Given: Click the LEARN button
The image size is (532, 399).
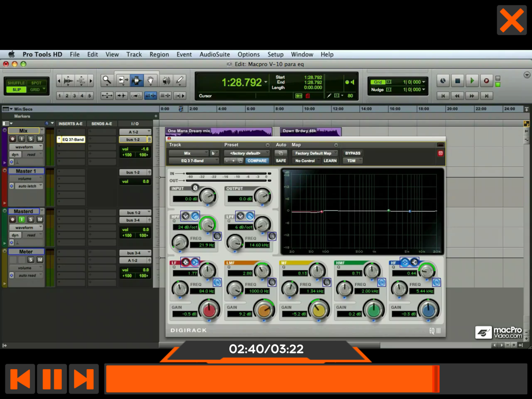Looking at the screenshot, I should coord(330,161).
